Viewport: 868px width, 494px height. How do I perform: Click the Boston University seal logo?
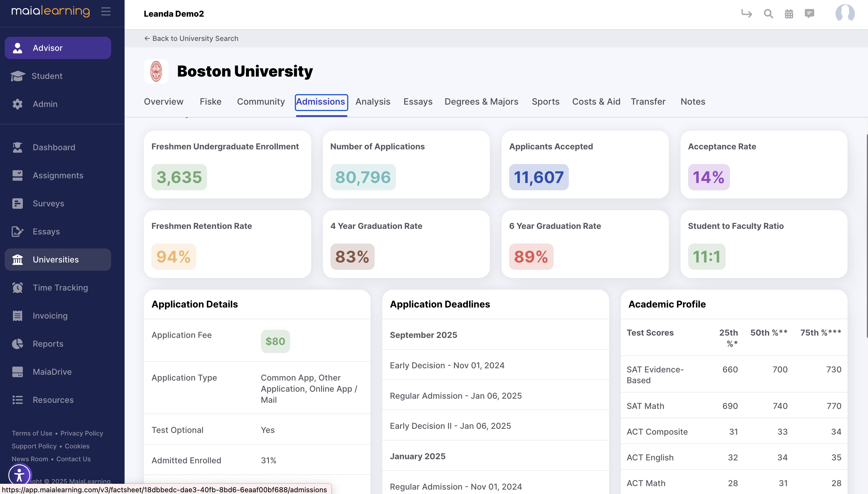tap(156, 71)
